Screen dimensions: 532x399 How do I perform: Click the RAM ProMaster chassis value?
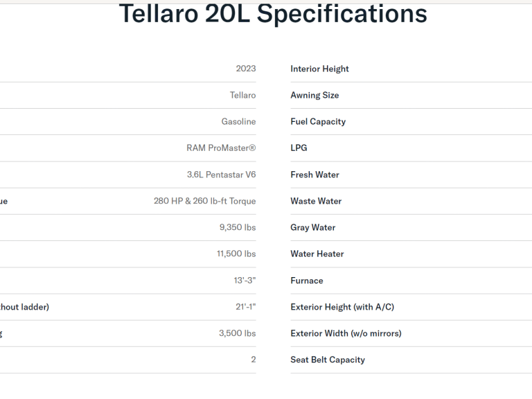(221, 148)
